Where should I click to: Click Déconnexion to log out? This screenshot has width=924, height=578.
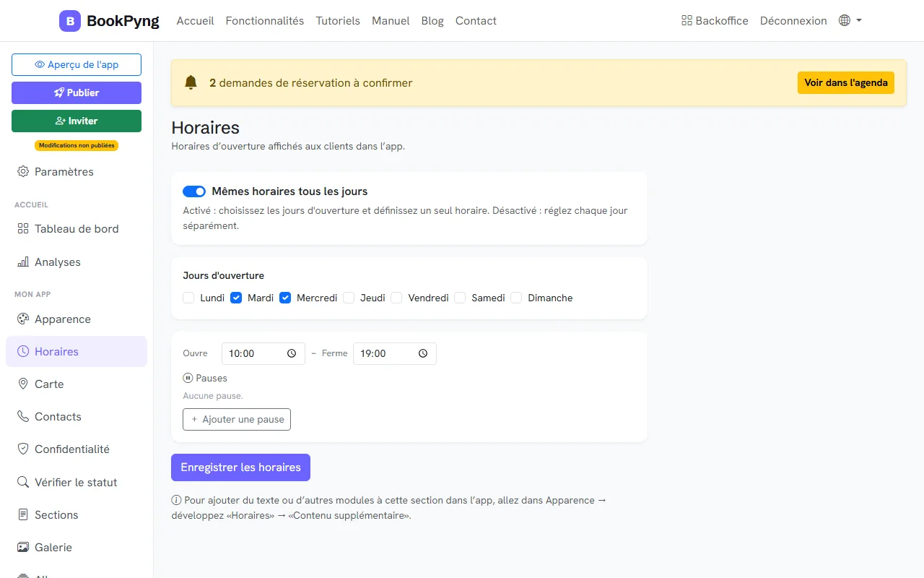(793, 21)
